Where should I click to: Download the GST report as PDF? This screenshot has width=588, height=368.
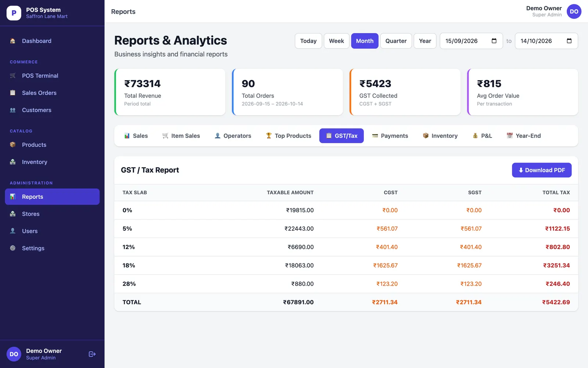click(542, 170)
